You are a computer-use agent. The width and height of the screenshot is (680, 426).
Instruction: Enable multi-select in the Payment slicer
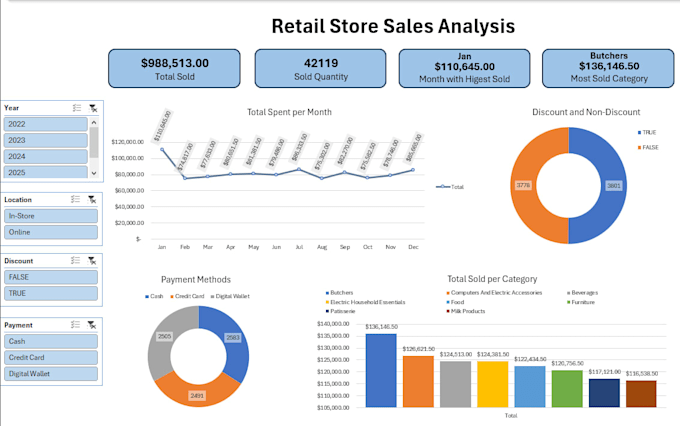[x=75, y=325]
